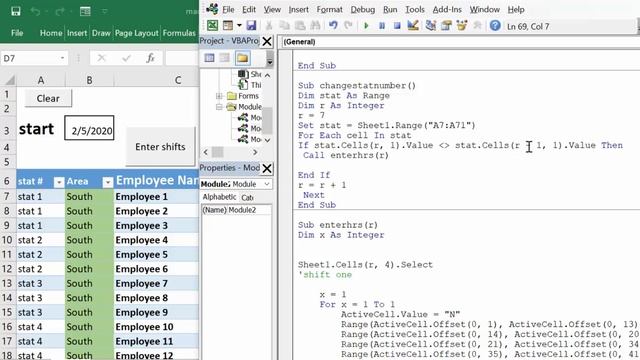This screenshot has height=360, width=640.
Task: Click the Enter shifts button on the worksheet
Action: click(x=160, y=147)
